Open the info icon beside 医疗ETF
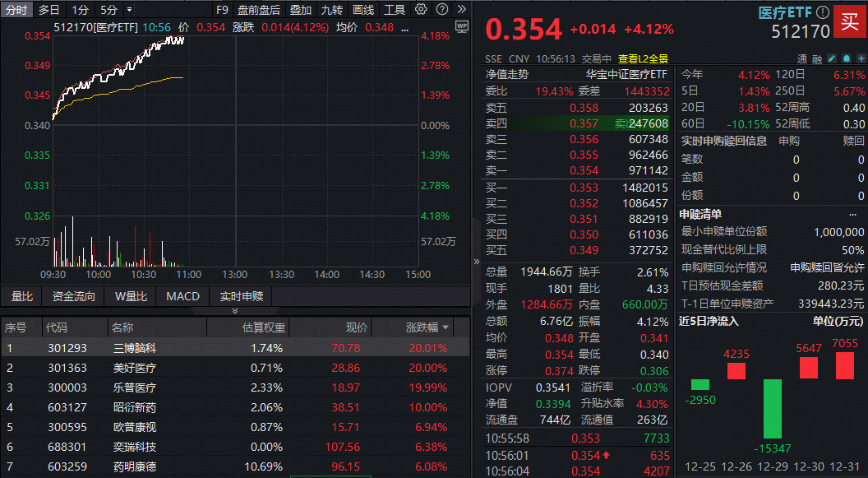Image resolution: width=868 pixels, height=478 pixels. click(x=824, y=11)
